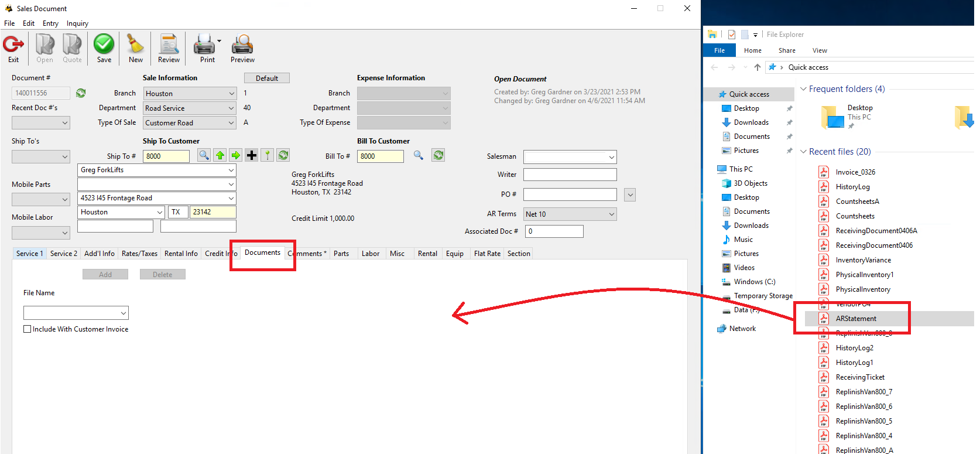
Task: Click refresh icon next to Ship To
Action: coord(283,155)
